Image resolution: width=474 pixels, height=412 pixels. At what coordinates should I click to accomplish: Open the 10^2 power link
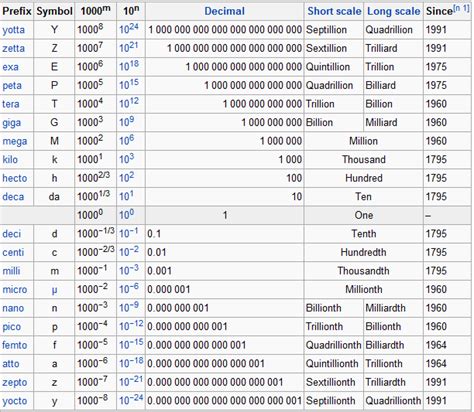click(x=127, y=177)
